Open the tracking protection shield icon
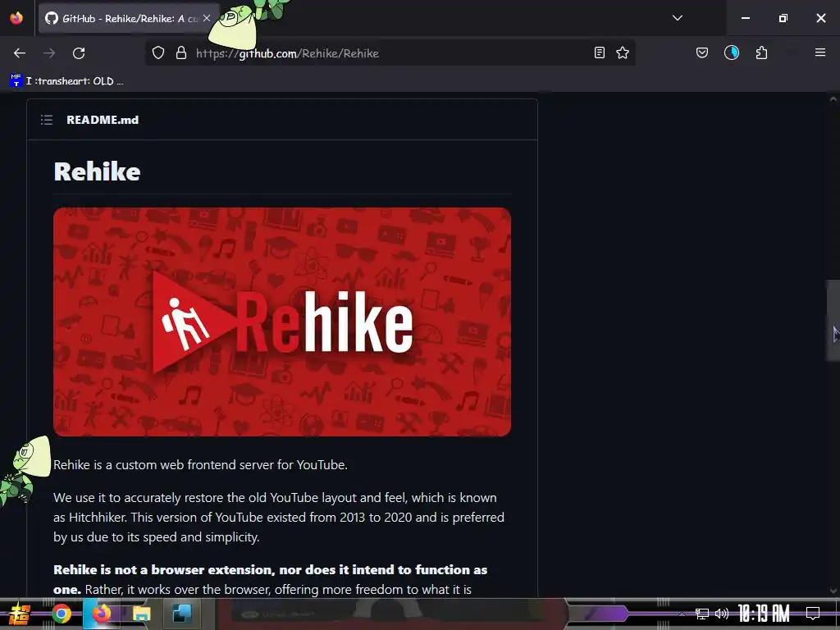840x630 pixels. pyautogui.click(x=158, y=52)
